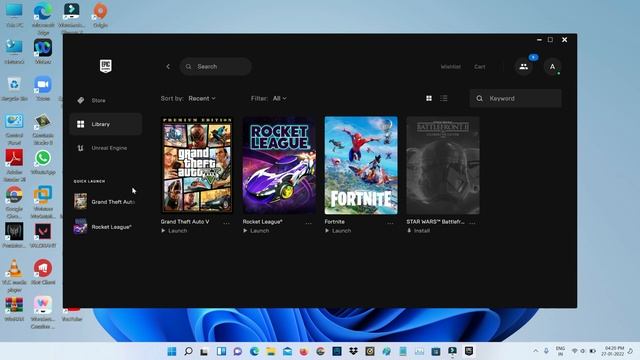Open Riot Client desktop shortcut
Image resolution: width=640 pixels, height=360 pixels.
coord(43,272)
